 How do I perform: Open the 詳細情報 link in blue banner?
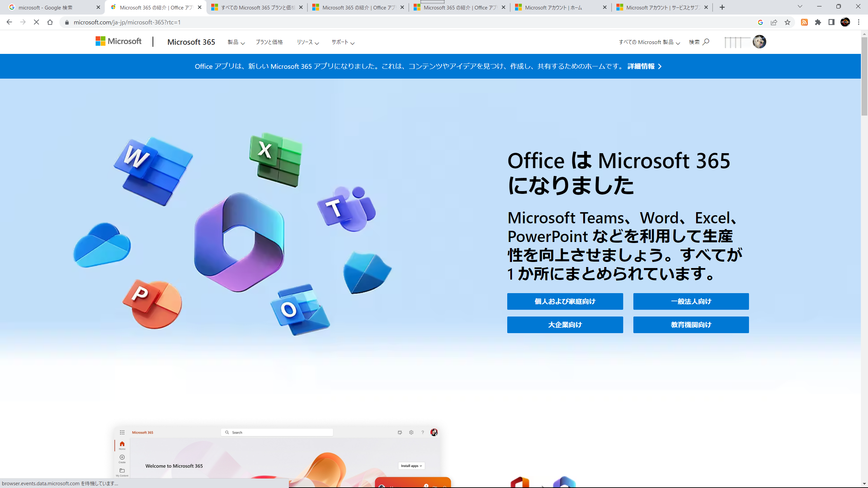point(644,66)
